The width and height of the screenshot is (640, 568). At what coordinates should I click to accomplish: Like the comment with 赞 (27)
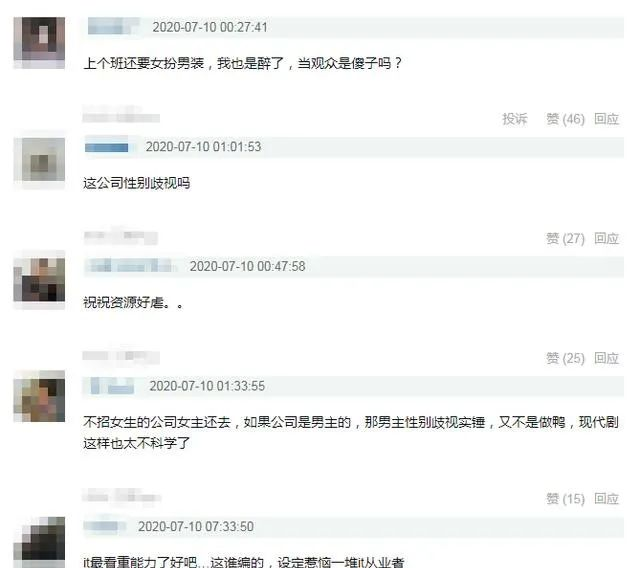click(x=565, y=238)
